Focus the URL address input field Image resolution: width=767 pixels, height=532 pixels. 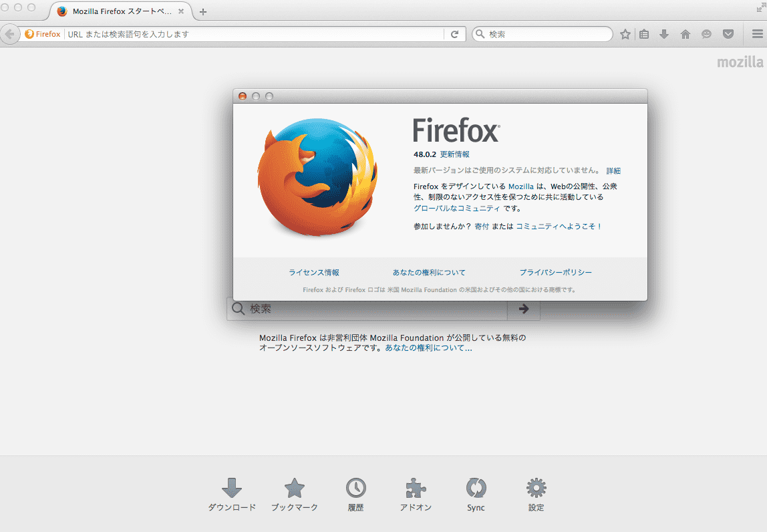[255, 34]
